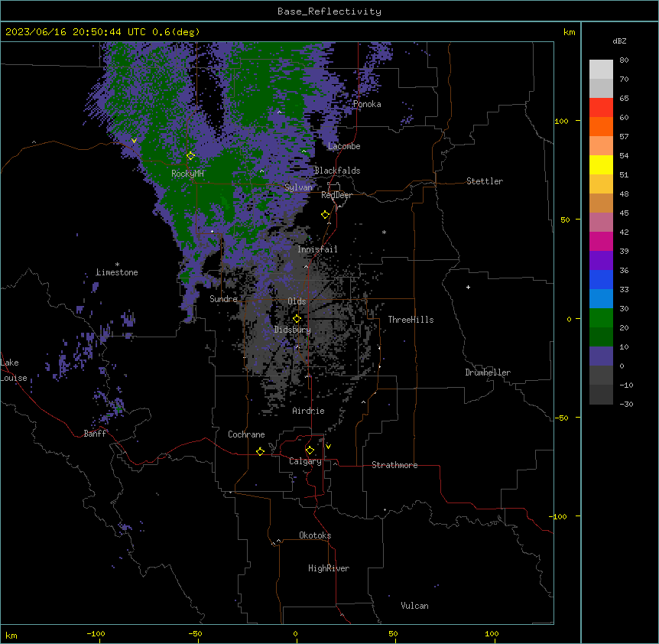Click the Base_Reflectivity title text
Image resolution: width=659 pixels, height=644 pixels.
click(329, 11)
